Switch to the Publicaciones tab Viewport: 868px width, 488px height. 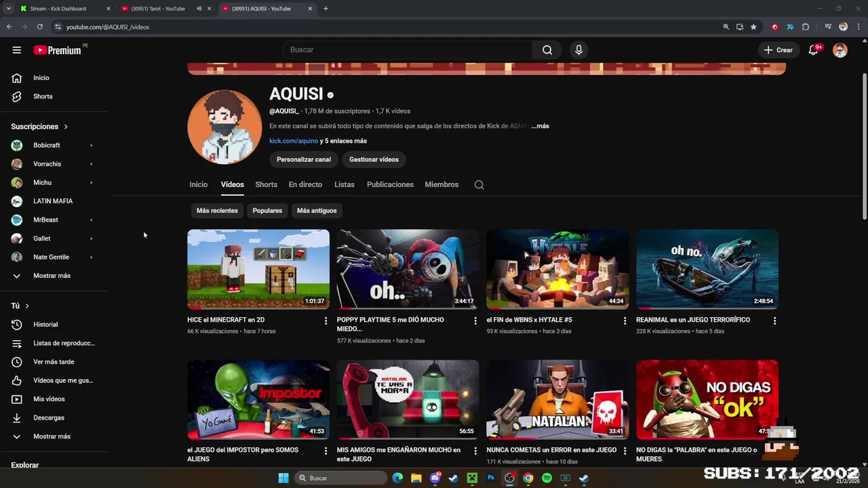tap(390, 184)
